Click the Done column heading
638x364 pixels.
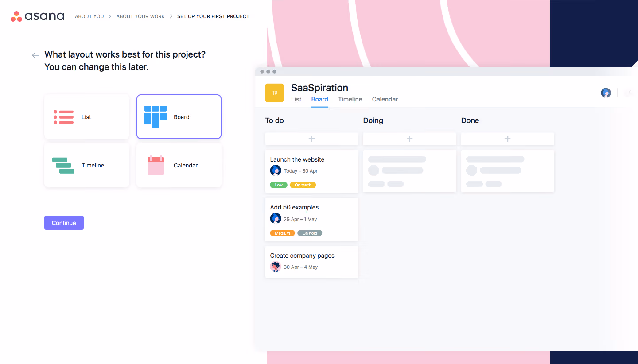click(x=470, y=120)
